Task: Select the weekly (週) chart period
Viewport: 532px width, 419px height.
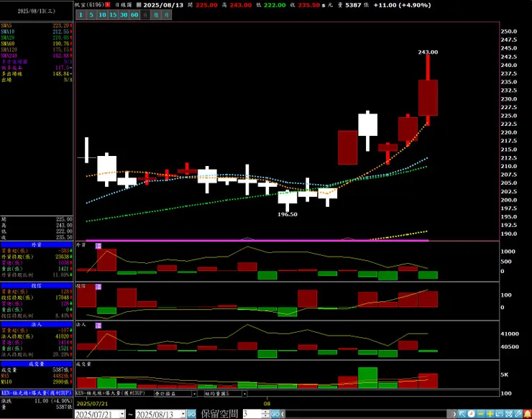Action: (156, 15)
